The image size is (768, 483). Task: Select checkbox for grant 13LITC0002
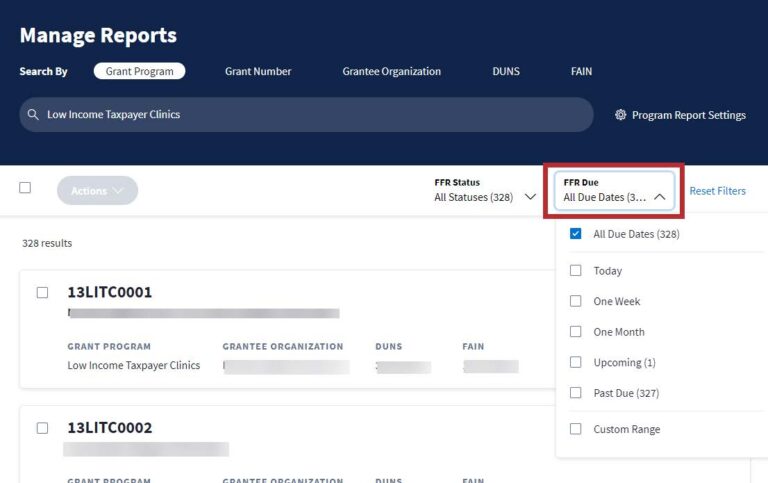click(42, 428)
